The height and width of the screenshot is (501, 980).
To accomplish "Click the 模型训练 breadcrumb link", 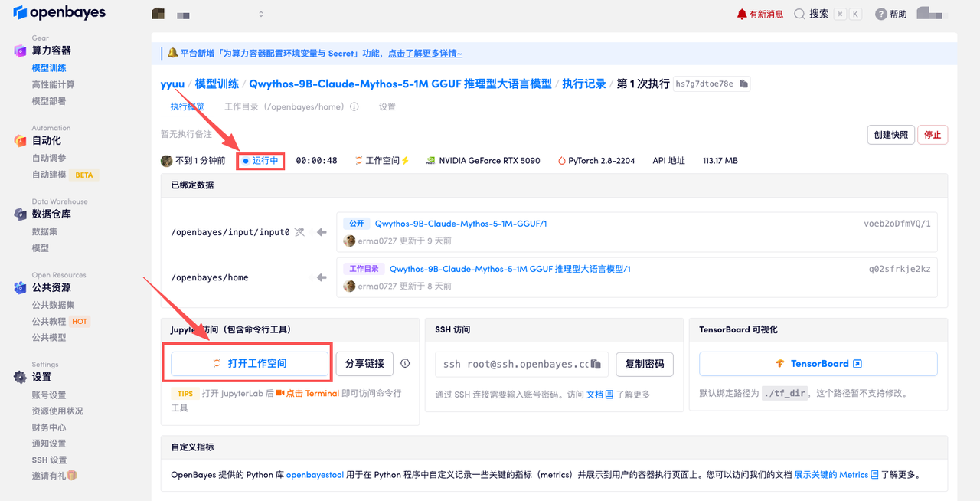I will click(217, 83).
